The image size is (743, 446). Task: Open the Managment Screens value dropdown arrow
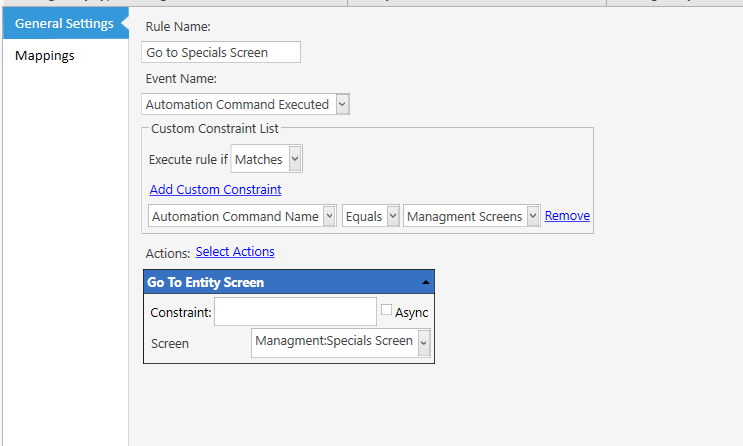point(533,216)
